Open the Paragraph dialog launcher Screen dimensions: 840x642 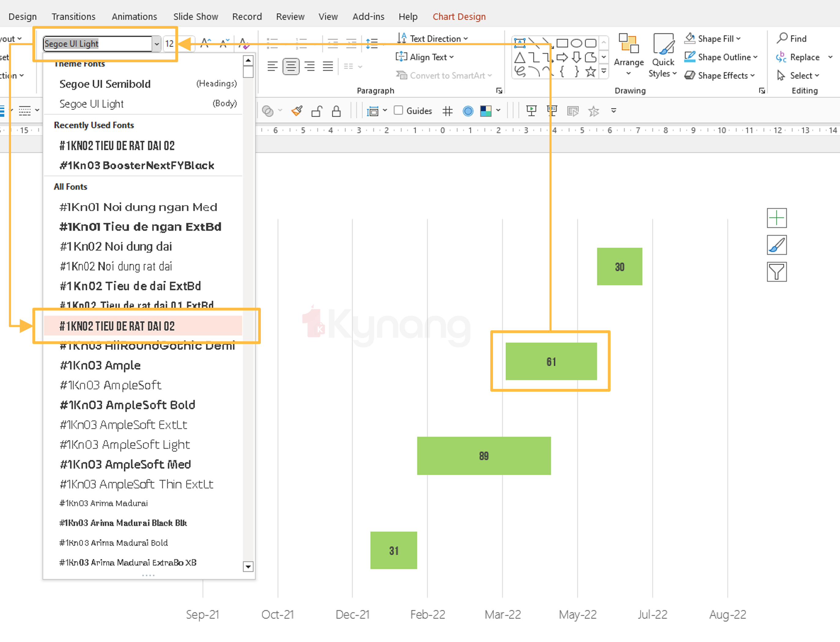[499, 91]
